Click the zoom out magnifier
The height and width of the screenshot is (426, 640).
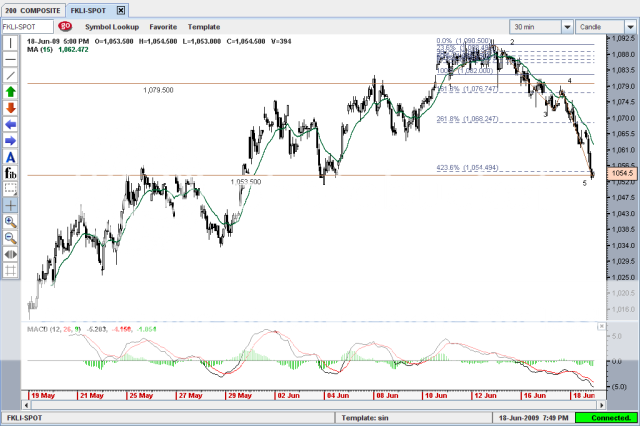click(x=11, y=237)
